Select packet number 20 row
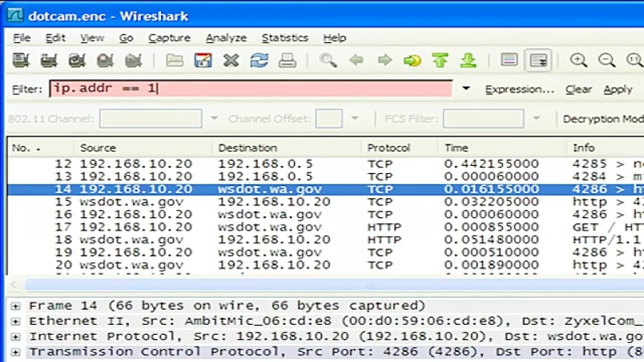The height and width of the screenshot is (362, 644). click(x=326, y=265)
